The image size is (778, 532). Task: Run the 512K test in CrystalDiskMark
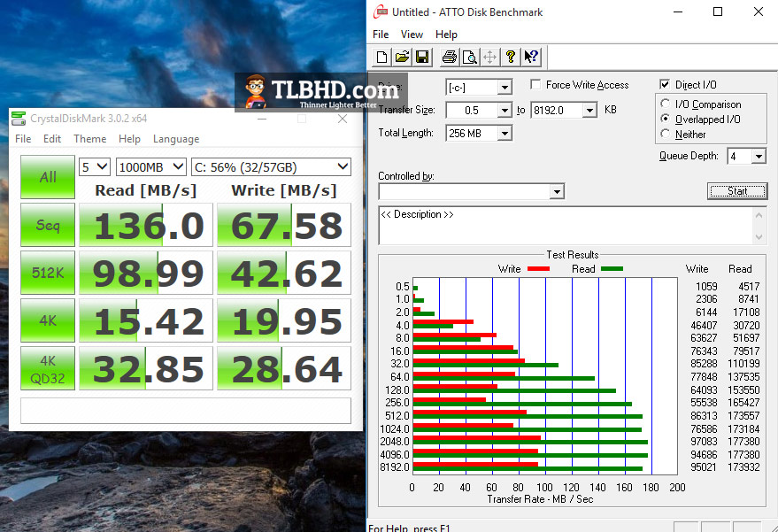[x=48, y=273]
